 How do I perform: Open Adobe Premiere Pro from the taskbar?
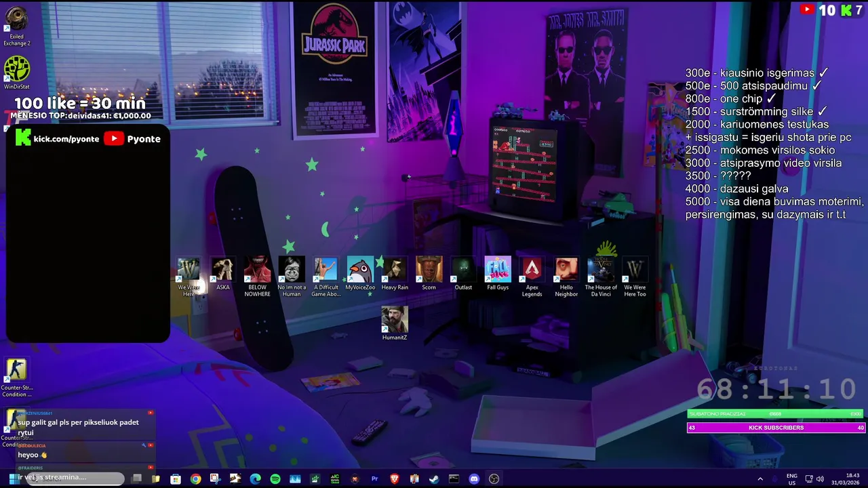tap(374, 479)
